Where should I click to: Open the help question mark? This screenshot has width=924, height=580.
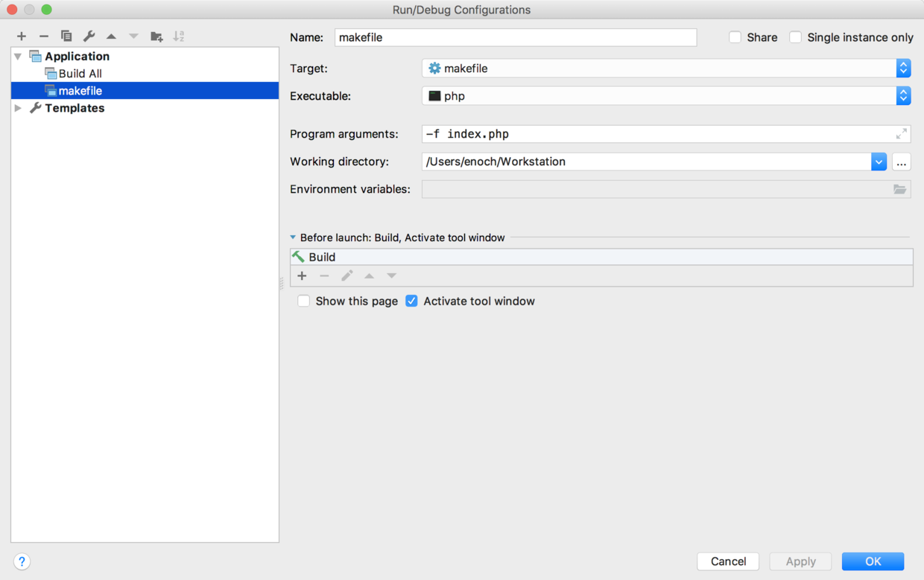[x=22, y=561]
